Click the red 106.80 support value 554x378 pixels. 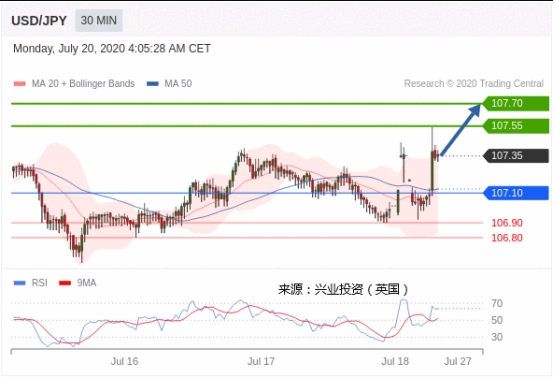point(507,237)
